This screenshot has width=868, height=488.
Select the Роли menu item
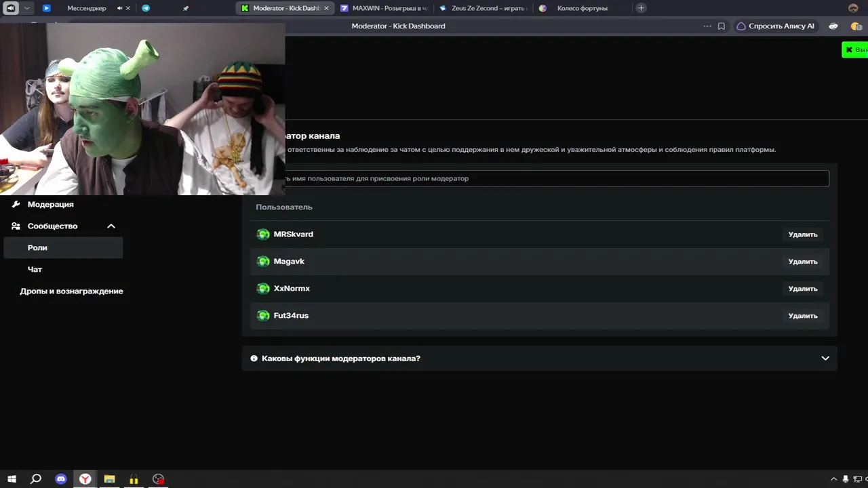tap(63, 247)
